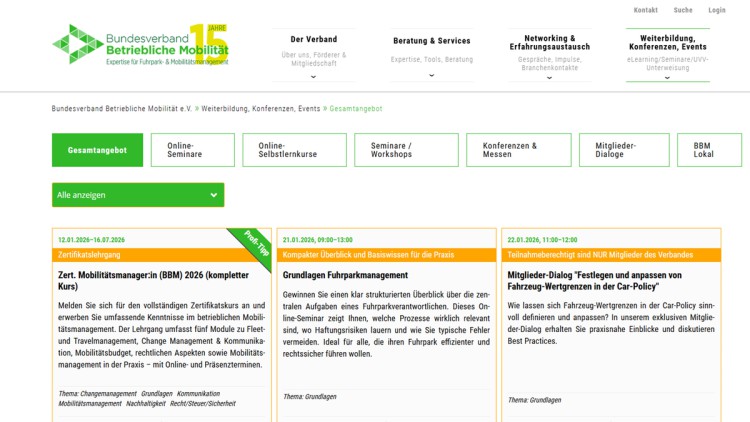The width and height of the screenshot is (750, 422).
Task: Show the Konferenzen & Messen tab
Action: [518, 150]
